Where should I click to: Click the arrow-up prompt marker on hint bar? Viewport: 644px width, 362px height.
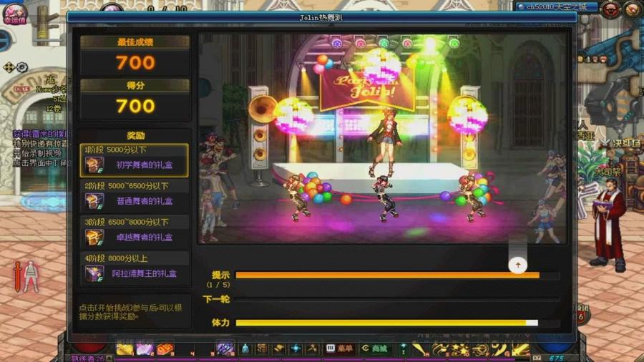517,265
